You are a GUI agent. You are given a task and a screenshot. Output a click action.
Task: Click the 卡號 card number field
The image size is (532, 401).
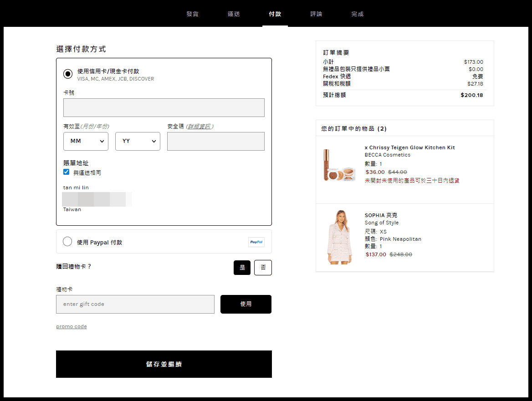tap(164, 107)
